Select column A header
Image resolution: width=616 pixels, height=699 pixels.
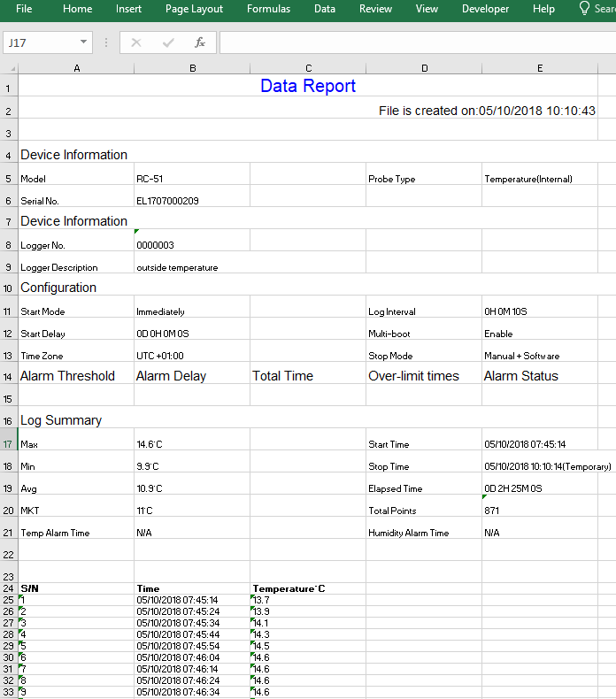(x=76, y=68)
